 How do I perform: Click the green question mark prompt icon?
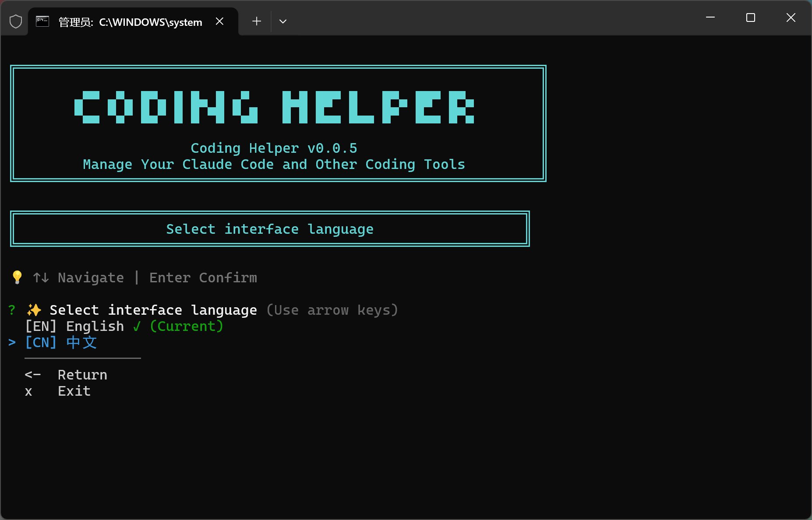pos(12,310)
